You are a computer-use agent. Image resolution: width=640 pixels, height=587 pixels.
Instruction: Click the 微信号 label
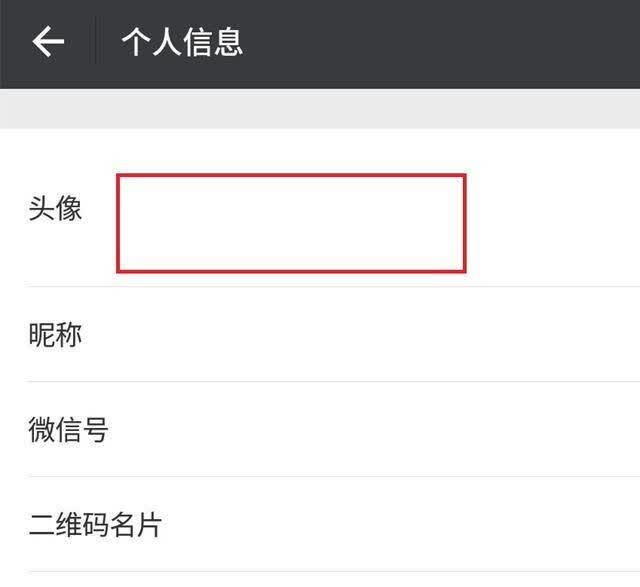tap(68, 429)
